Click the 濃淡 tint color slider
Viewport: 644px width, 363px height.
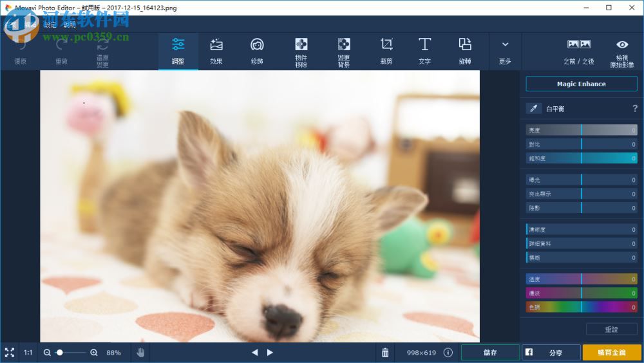pos(581,293)
